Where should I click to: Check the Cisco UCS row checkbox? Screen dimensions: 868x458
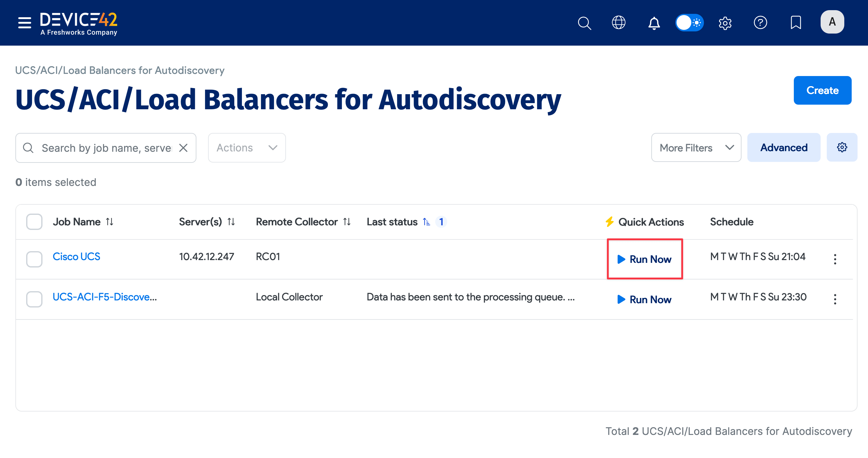point(34,259)
